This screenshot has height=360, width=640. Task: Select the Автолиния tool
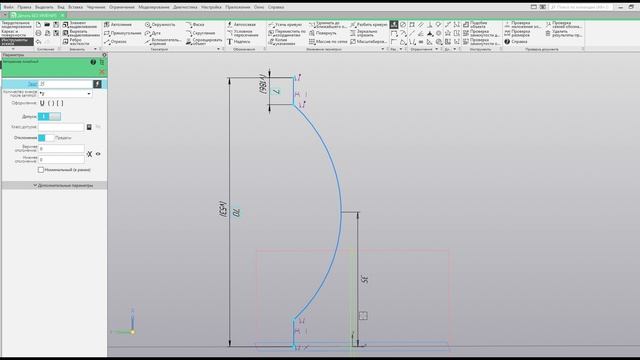click(118, 25)
